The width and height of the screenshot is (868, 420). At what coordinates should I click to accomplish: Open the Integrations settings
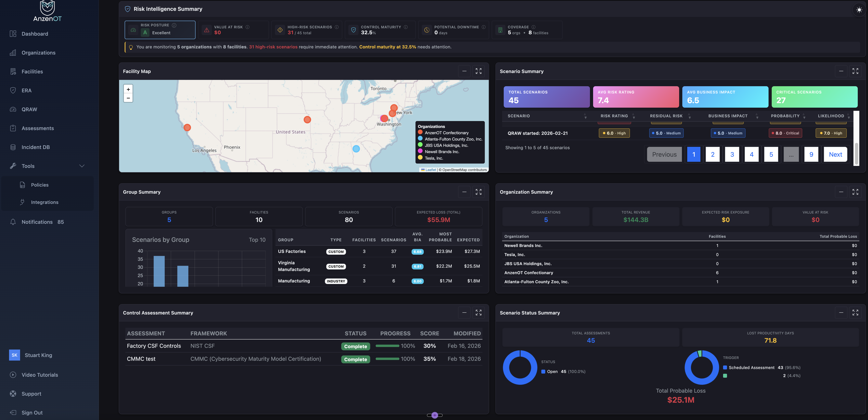[45, 202]
